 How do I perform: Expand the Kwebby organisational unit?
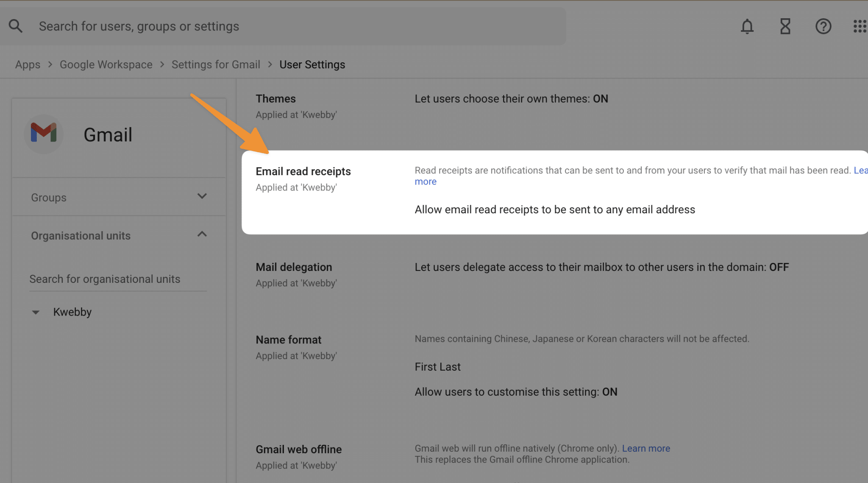coord(36,312)
